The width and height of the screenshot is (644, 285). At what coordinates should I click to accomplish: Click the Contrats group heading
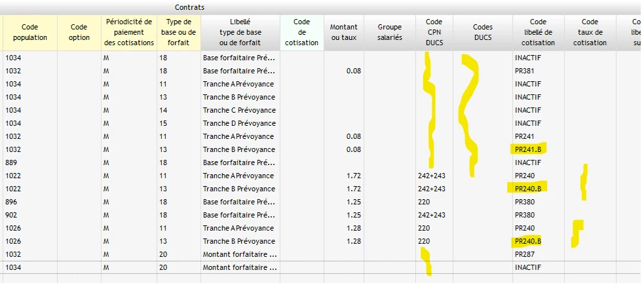[x=189, y=7]
